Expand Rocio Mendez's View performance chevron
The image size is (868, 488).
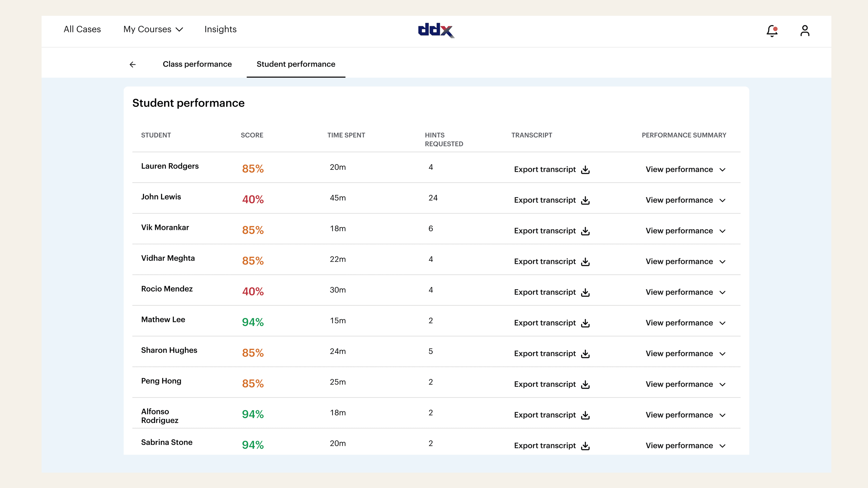(722, 292)
